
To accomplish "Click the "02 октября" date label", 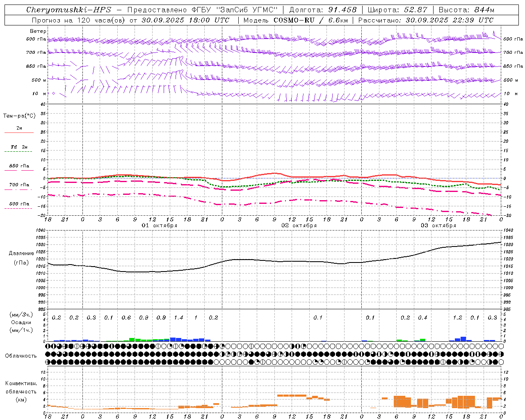I will (299, 226).
